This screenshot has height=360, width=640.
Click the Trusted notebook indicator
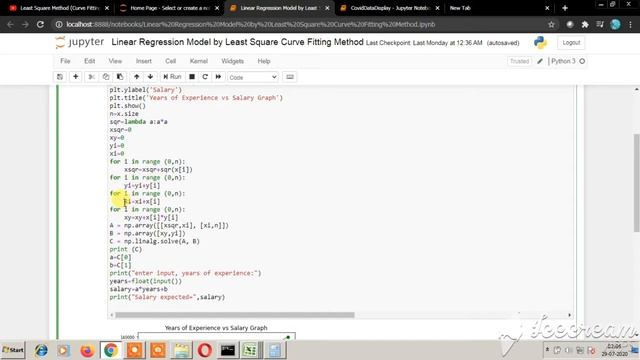[x=519, y=61]
